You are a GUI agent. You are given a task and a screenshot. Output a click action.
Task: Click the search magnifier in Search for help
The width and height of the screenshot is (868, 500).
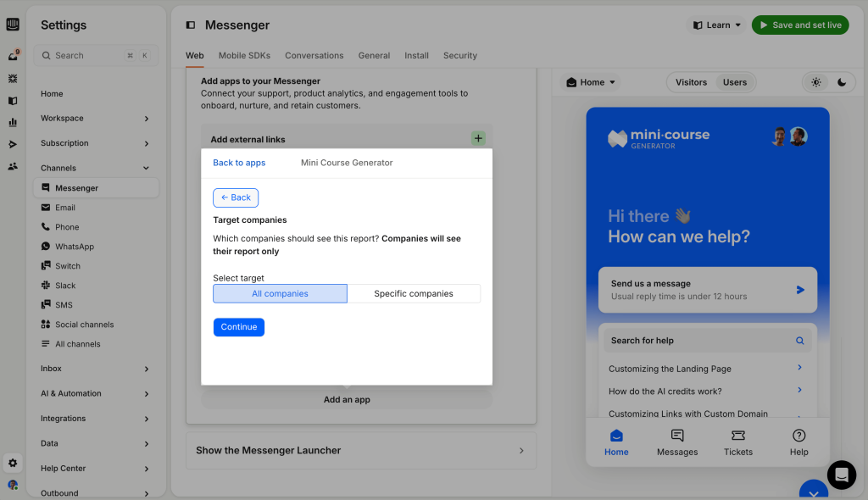tap(800, 341)
